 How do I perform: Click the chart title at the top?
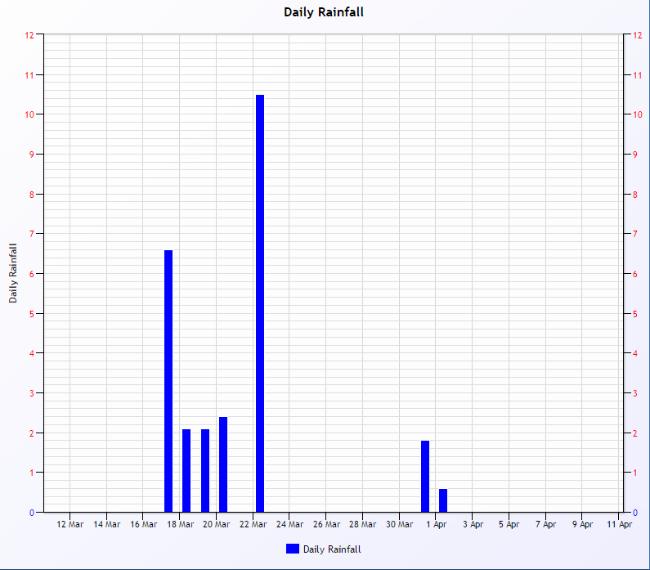click(324, 12)
